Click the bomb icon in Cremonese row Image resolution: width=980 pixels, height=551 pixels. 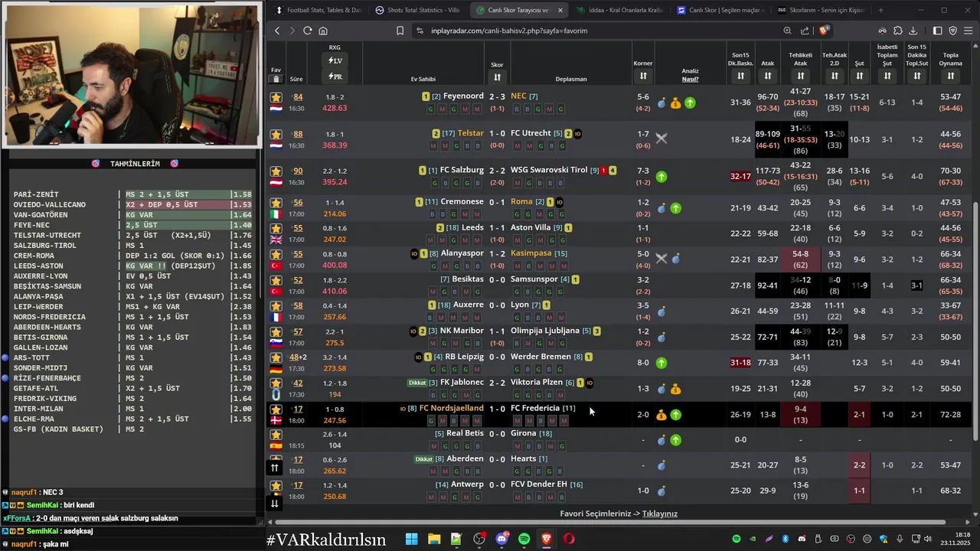tap(661, 208)
